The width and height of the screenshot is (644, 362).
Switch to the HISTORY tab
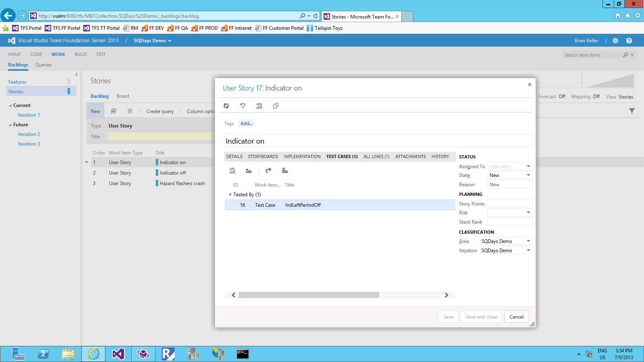point(440,156)
